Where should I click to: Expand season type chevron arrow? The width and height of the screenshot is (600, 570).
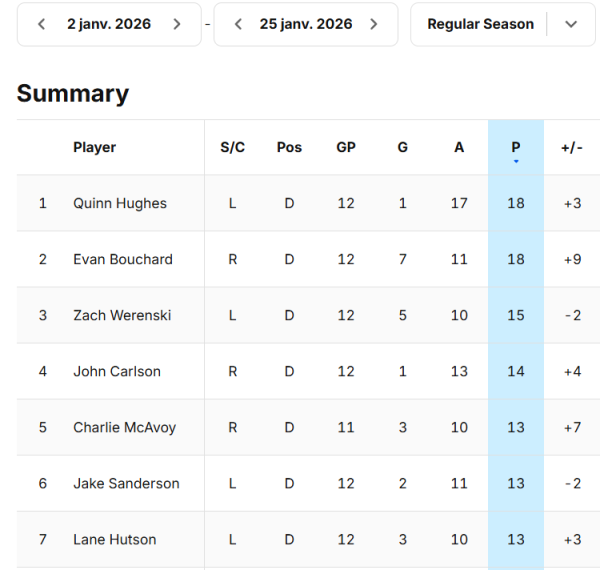[571, 24]
